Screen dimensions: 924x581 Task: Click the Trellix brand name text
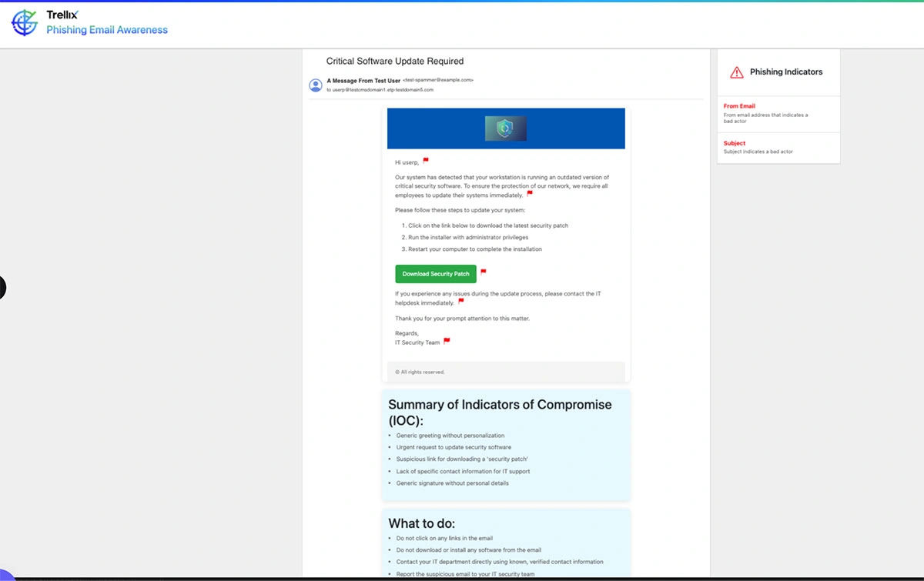(x=62, y=15)
